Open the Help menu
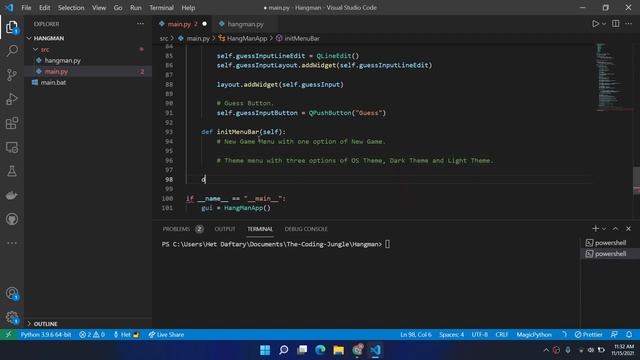The height and width of the screenshot is (360, 640). coord(188,8)
